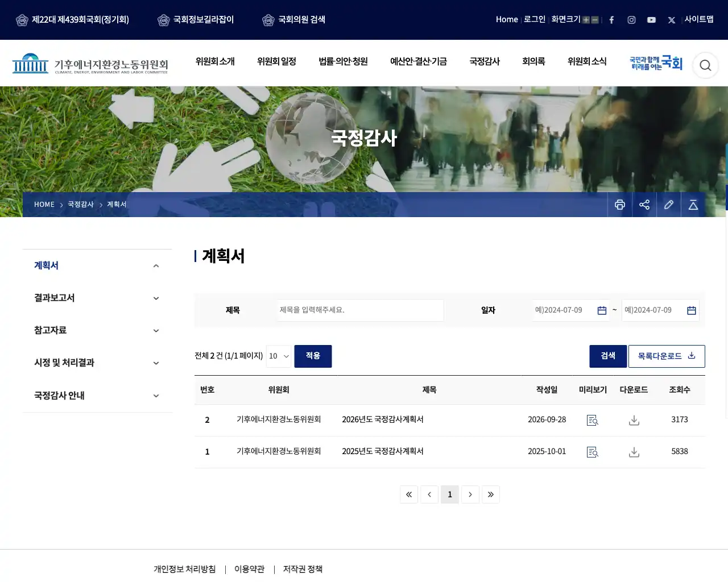The height and width of the screenshot is (582, 728).
Task: Click the 2026년도 국정감사계획서 title
Action: 383,419
